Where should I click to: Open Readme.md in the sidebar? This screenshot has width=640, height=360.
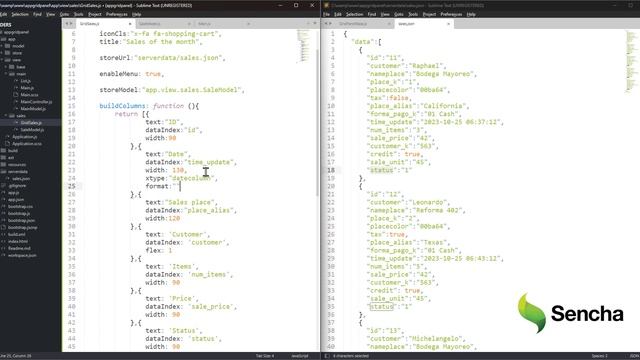click(x=19, y=248)
